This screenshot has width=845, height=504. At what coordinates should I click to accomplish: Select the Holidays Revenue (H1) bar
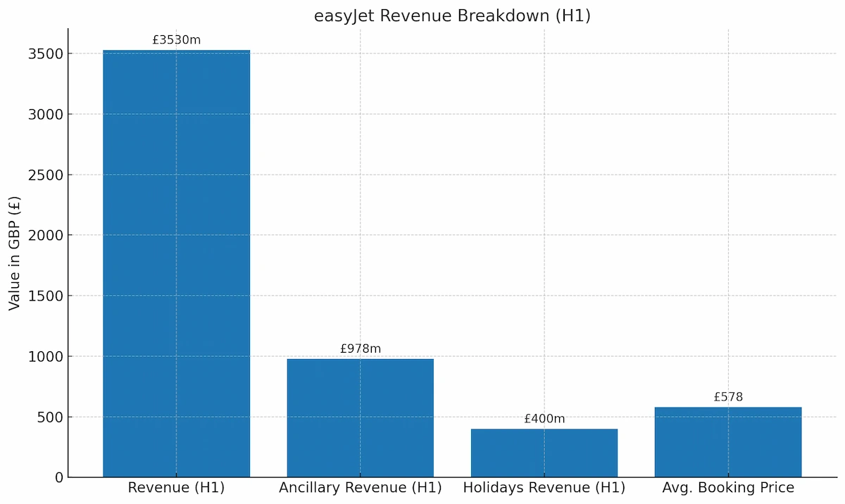click(x=544, y=453)
